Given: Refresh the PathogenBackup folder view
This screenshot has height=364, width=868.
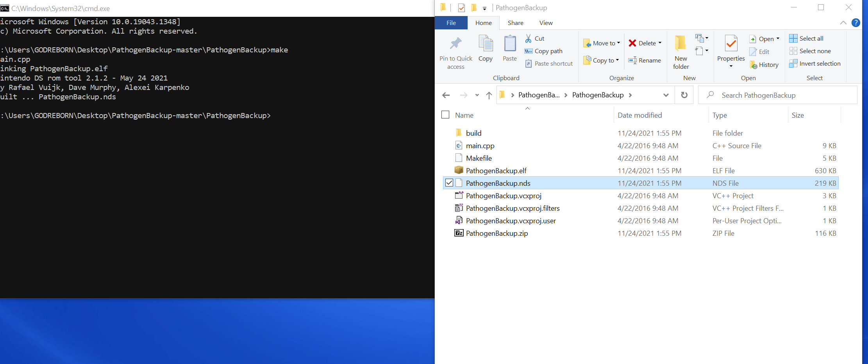Looking at the screenshot, I should tap(684, 95).
